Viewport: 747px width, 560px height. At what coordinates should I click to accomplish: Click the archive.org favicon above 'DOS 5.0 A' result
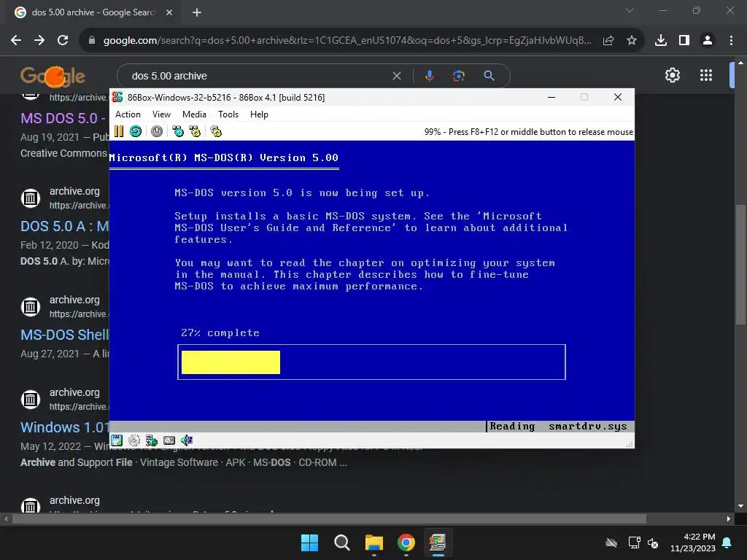(31, 198)
